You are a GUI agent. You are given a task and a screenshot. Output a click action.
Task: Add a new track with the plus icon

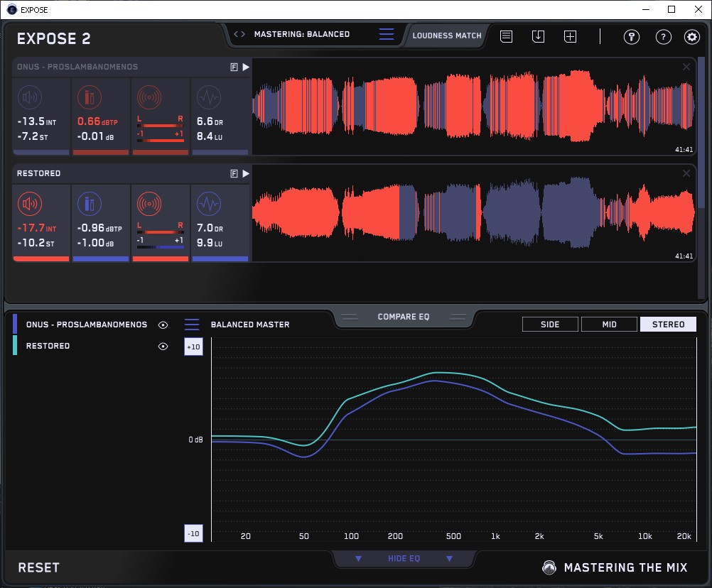click(571, 36)
